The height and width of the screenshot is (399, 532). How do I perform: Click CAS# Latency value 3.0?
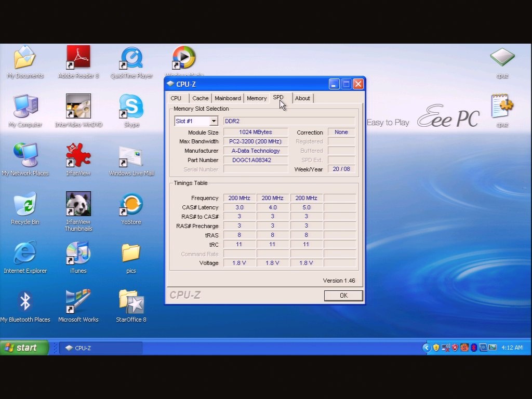(x=239, y=207)
